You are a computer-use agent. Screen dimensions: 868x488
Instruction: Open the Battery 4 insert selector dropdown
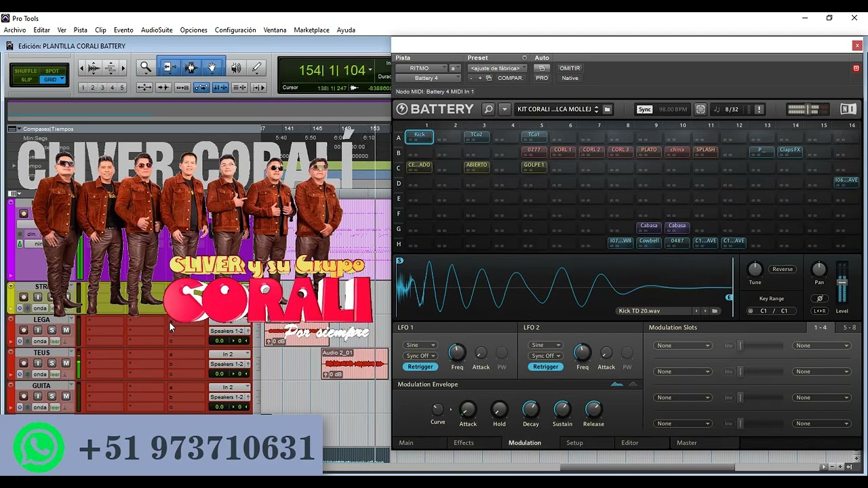(x=427, y=78)
